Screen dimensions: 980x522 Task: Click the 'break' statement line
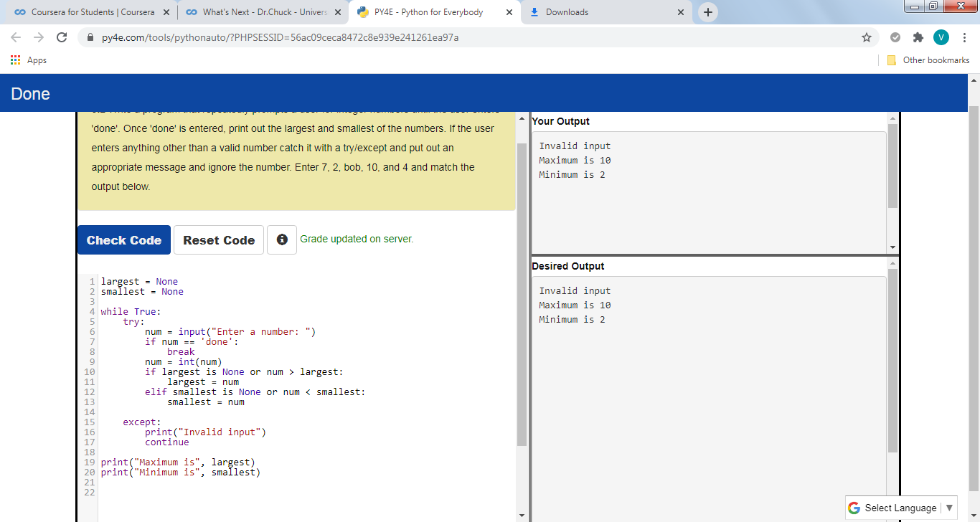[x=181, y=351]
